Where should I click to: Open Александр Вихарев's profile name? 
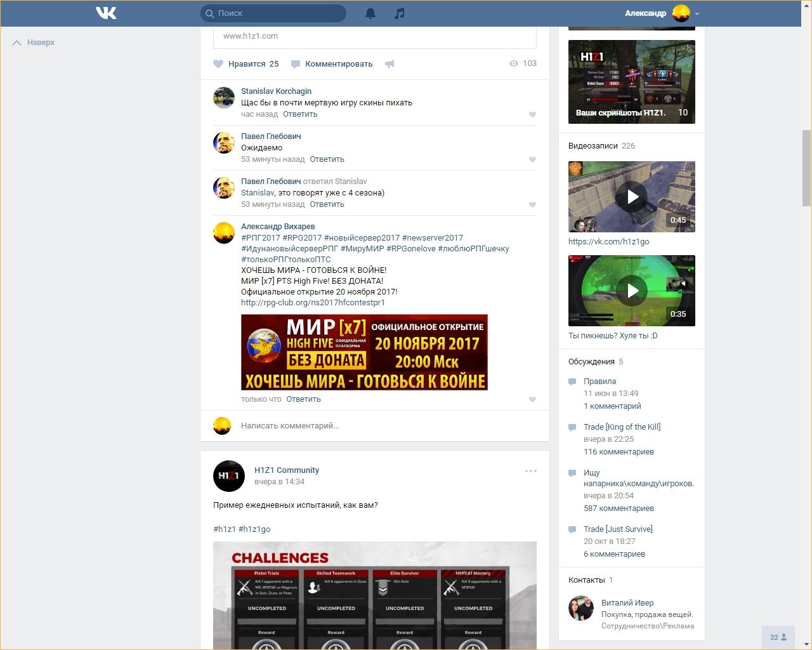point(278,226)
